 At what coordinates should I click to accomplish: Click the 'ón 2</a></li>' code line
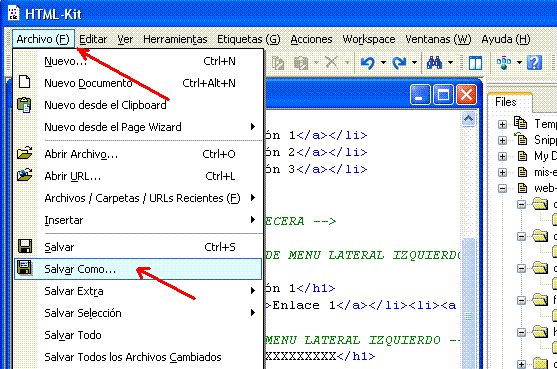(316, 152)
